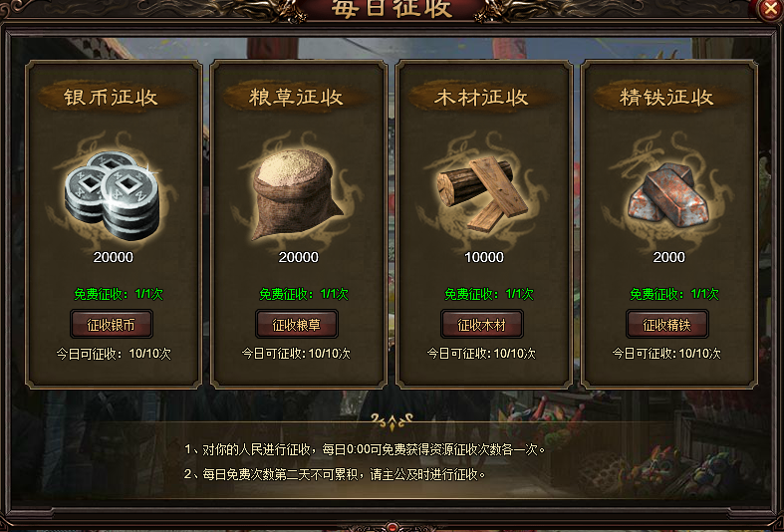
Task: Click the 10000 amount under wood
Action: [x=484, y=257]
